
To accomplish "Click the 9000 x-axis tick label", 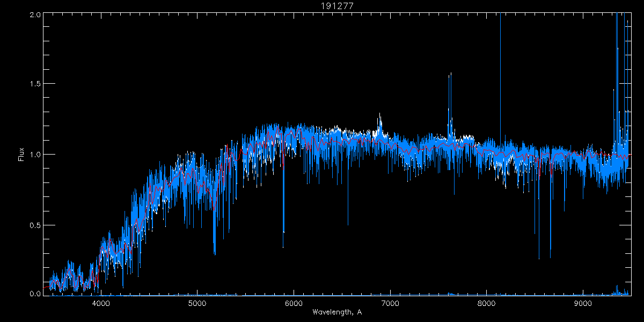I will coord(583,303).
